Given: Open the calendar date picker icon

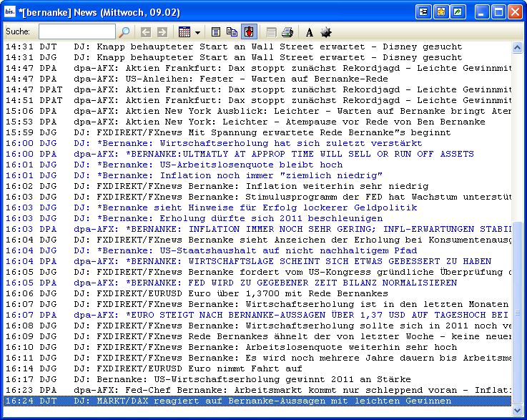Looking at the screenshot, I should pyautogui.click(x=184, y=32).
